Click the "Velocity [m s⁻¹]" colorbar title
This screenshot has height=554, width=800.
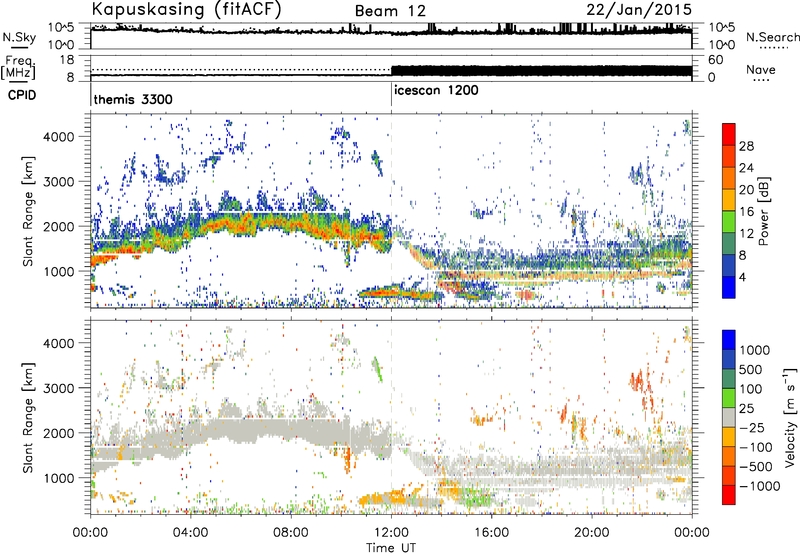[790, 417]
